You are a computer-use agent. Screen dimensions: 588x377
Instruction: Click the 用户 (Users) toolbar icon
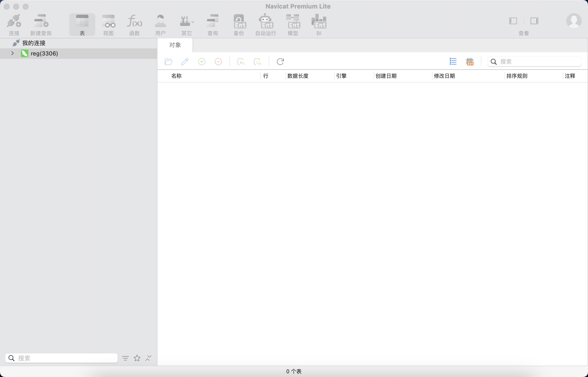point(160,21)
